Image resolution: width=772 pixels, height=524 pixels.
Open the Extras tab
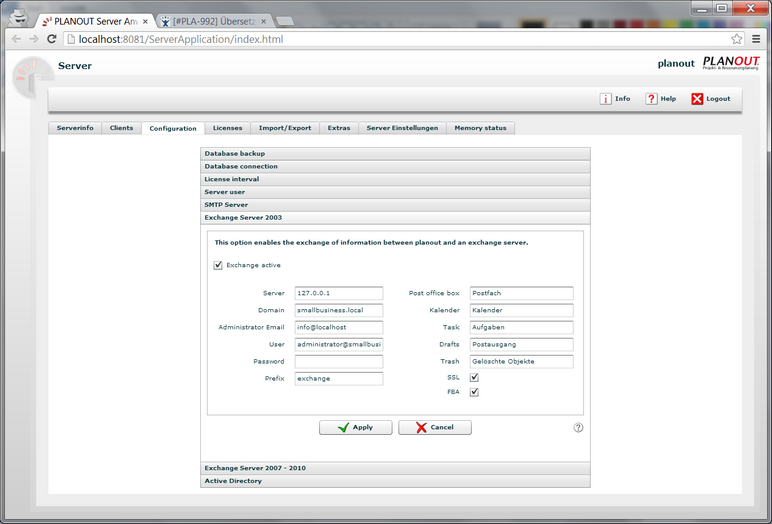339,128
